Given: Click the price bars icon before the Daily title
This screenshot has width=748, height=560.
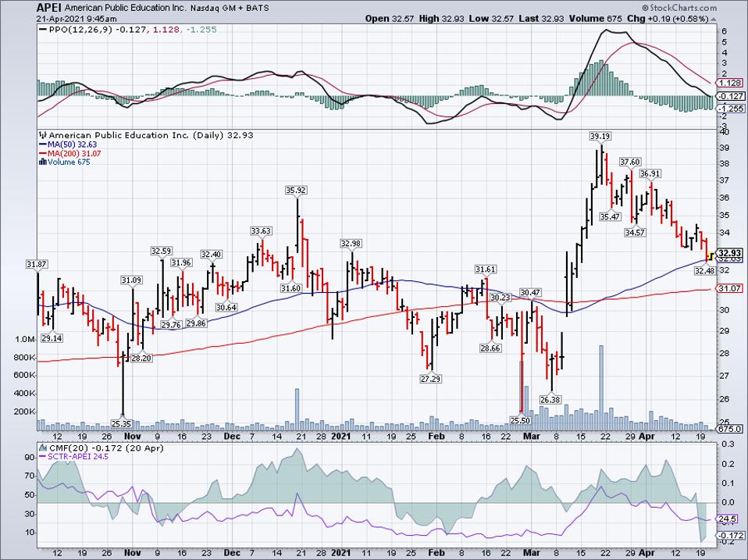Looking at the screenshot, I should (x=43, y=135).
